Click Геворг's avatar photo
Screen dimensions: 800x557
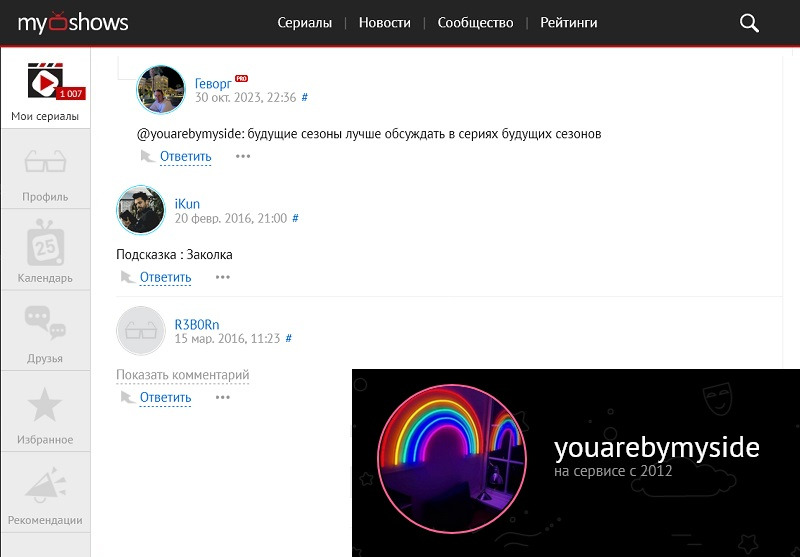pos(161,89)
